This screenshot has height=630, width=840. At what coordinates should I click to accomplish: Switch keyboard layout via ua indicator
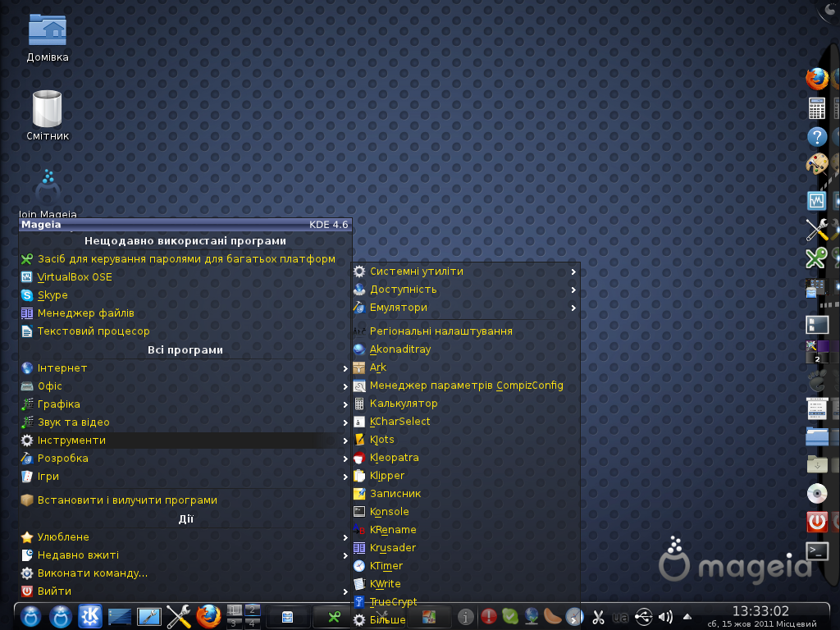click(620, 617)
